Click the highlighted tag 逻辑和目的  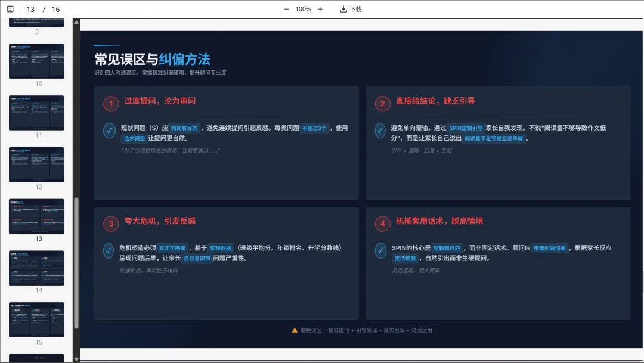click(447, 248)
